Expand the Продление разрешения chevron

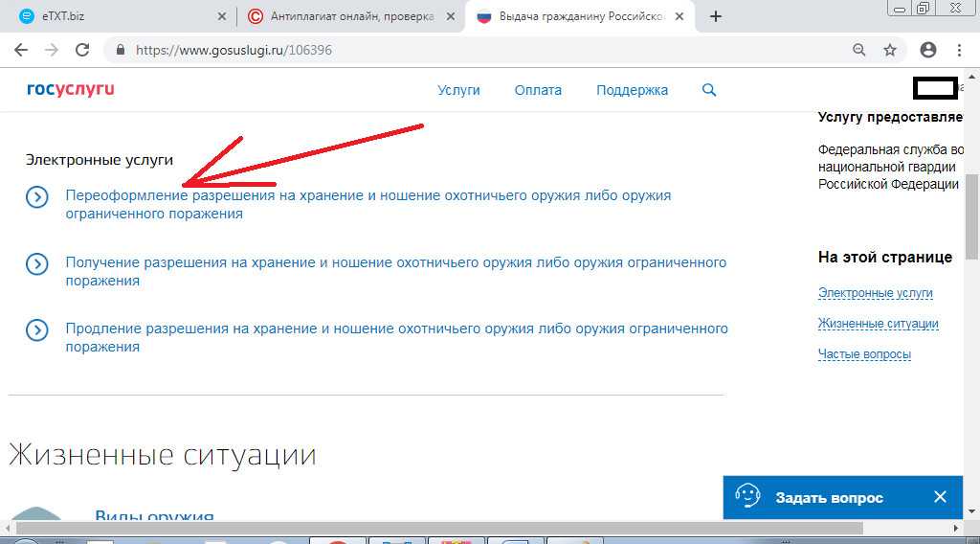[x=36, y=330]
